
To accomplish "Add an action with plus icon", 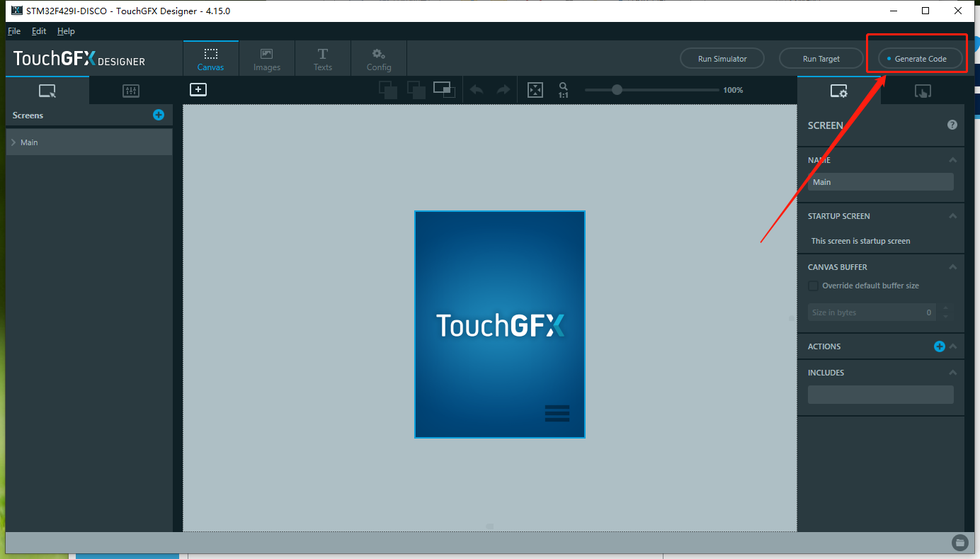I will (x=940, y=346).
